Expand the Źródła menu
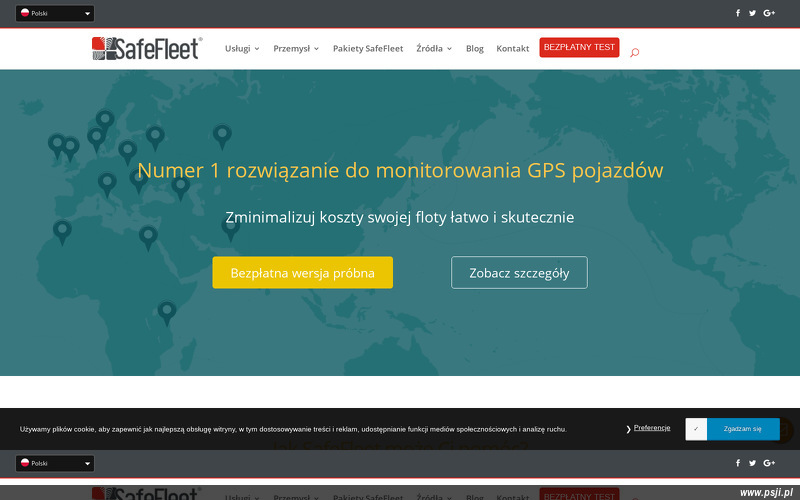 tap(434, 48)
